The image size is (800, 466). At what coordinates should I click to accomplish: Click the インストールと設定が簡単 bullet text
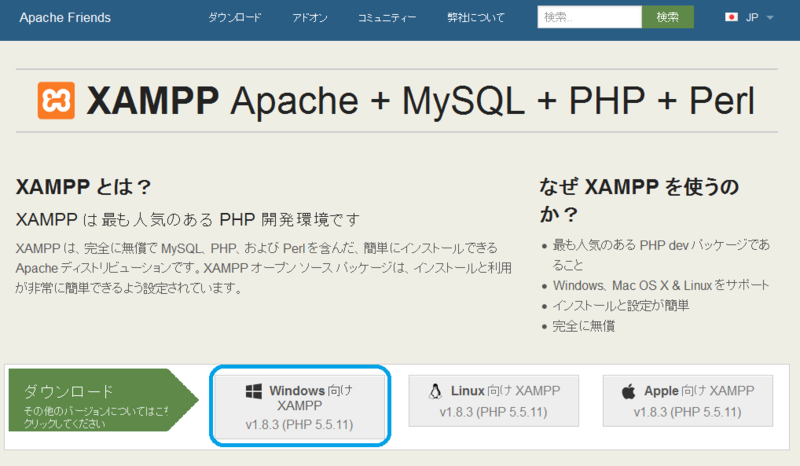click(x=621, y=306)
